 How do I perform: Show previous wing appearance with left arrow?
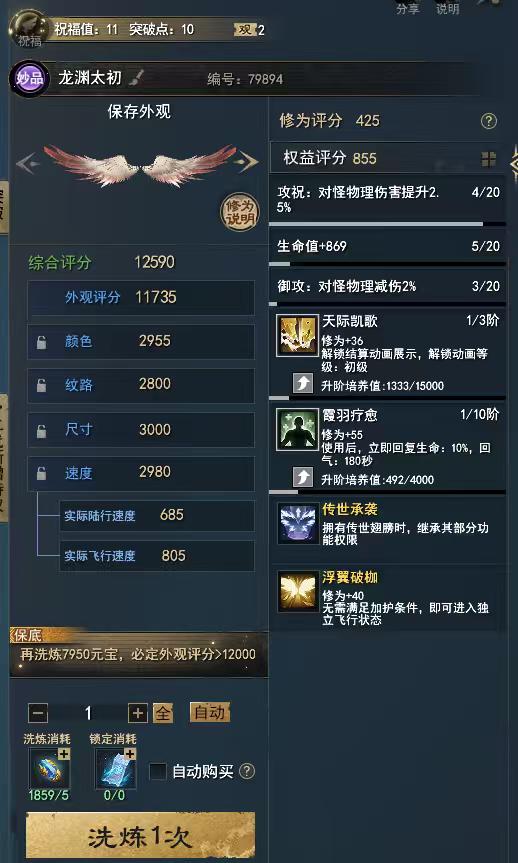27,163
